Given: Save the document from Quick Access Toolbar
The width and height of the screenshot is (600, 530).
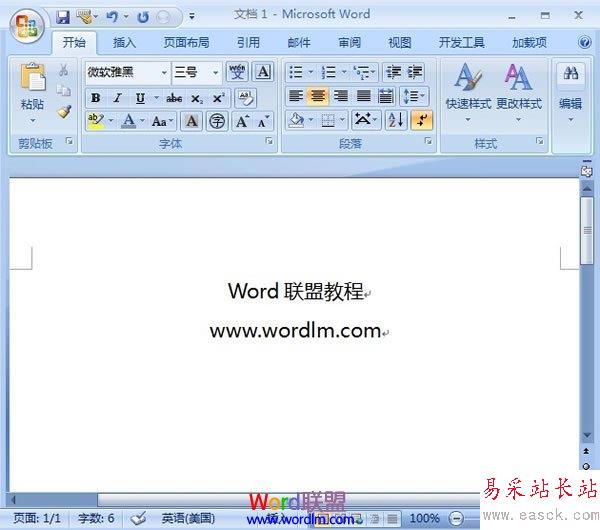Looking at the screenshot, I should click(63, 17).
